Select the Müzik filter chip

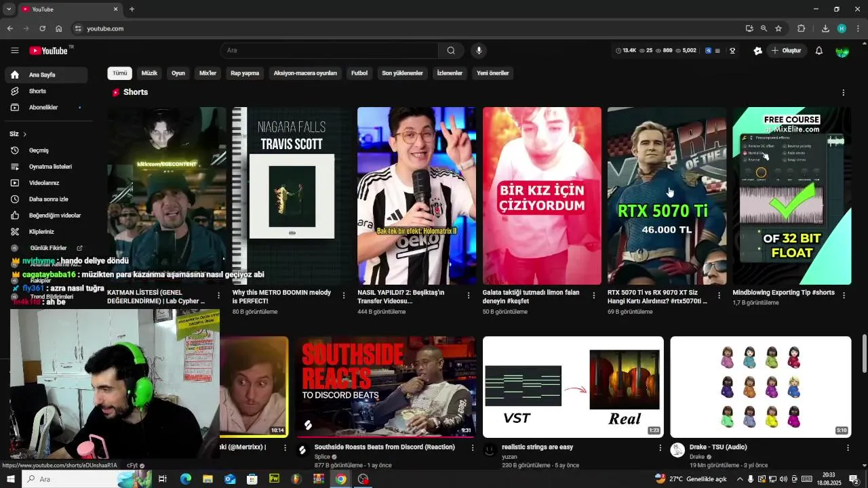[149, 73]
